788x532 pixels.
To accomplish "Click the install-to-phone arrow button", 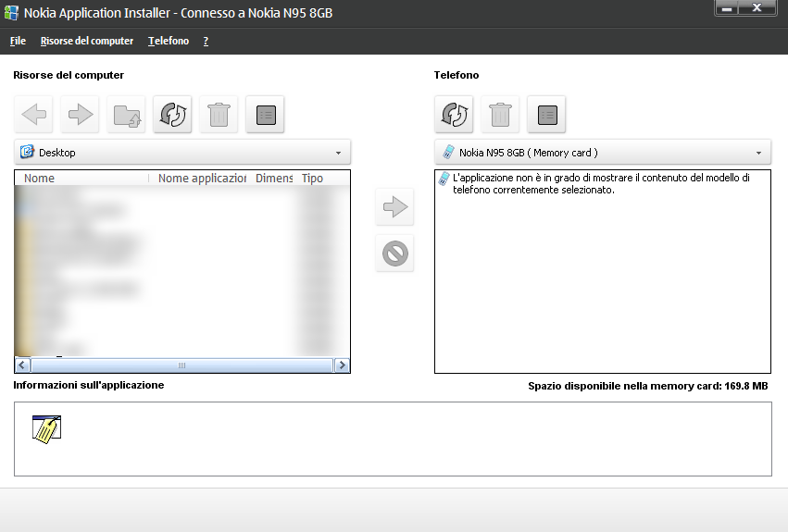I will pyautogui.click(x=394, y=207).
